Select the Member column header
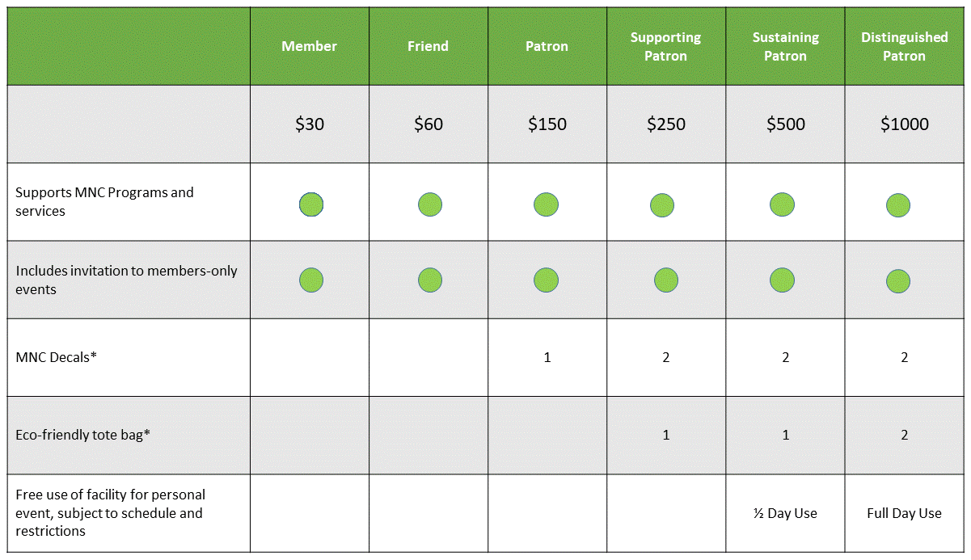Image resolution: width=971 pixels, height=560 pixels. (309, 46)
